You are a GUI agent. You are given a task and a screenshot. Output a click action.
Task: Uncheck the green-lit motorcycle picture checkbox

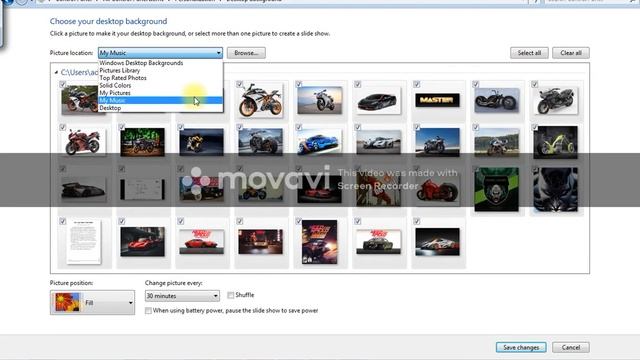point(122,127)
